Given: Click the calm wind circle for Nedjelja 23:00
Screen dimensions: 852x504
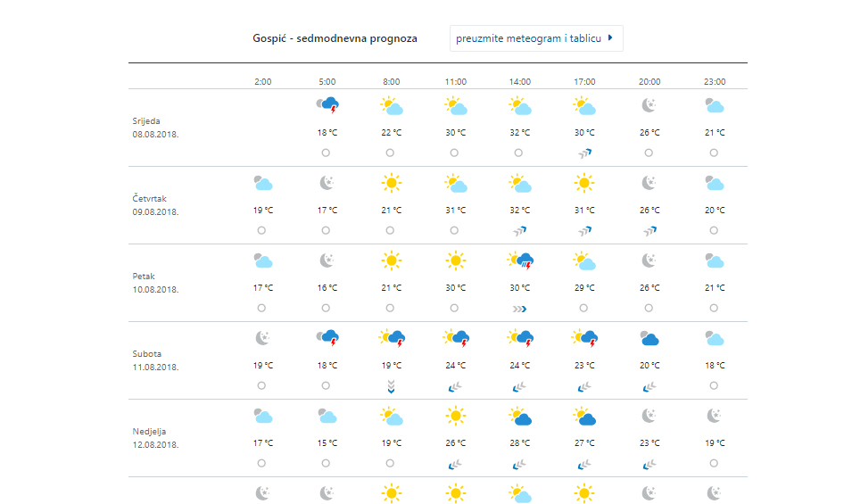Looking at the screenshot, I should pyautogui.click(x=714, y=464).
